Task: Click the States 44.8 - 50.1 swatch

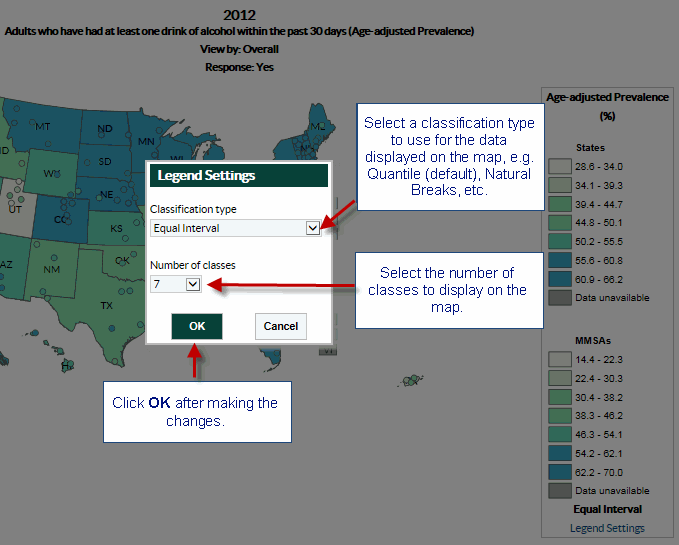Action: click(559, 222)
